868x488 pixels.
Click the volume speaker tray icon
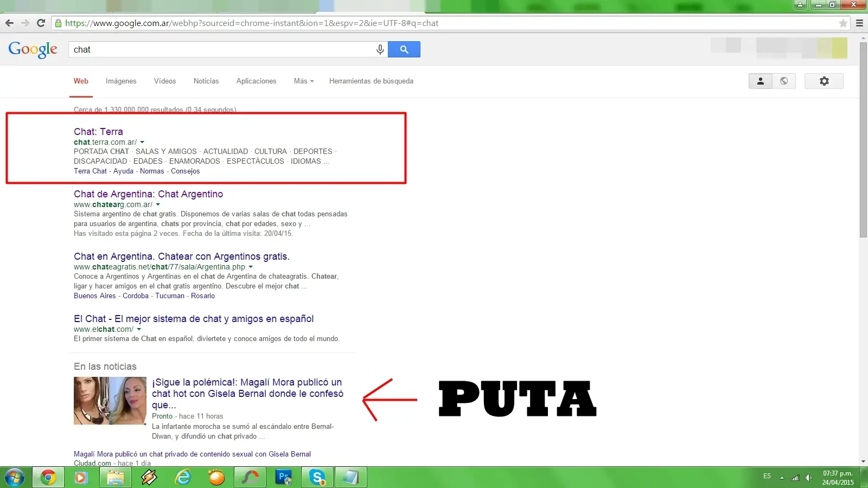pos(808,478)
